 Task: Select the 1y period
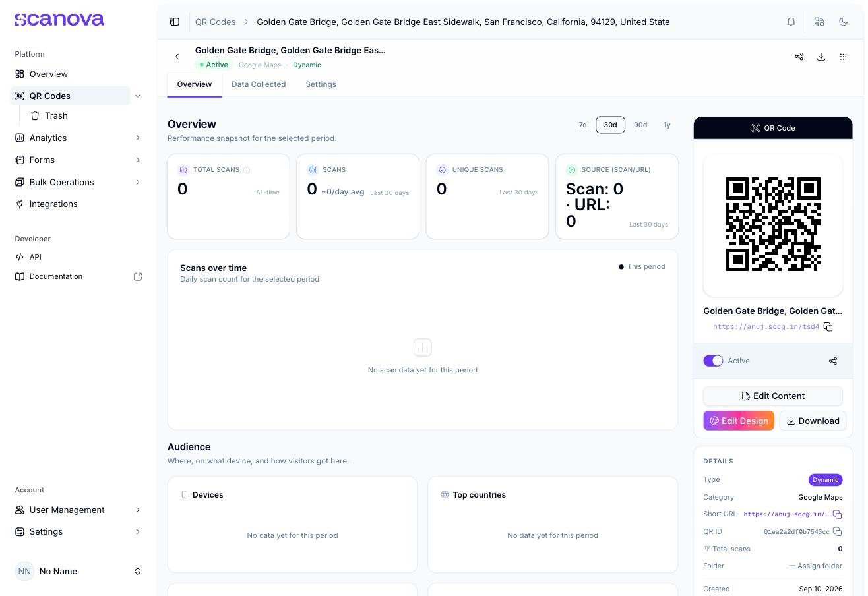667,125
